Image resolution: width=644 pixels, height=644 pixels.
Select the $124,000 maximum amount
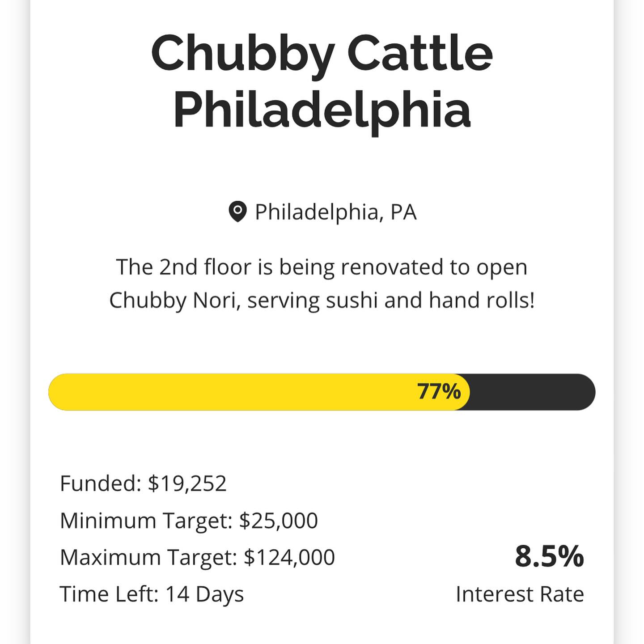click(289, 558)
